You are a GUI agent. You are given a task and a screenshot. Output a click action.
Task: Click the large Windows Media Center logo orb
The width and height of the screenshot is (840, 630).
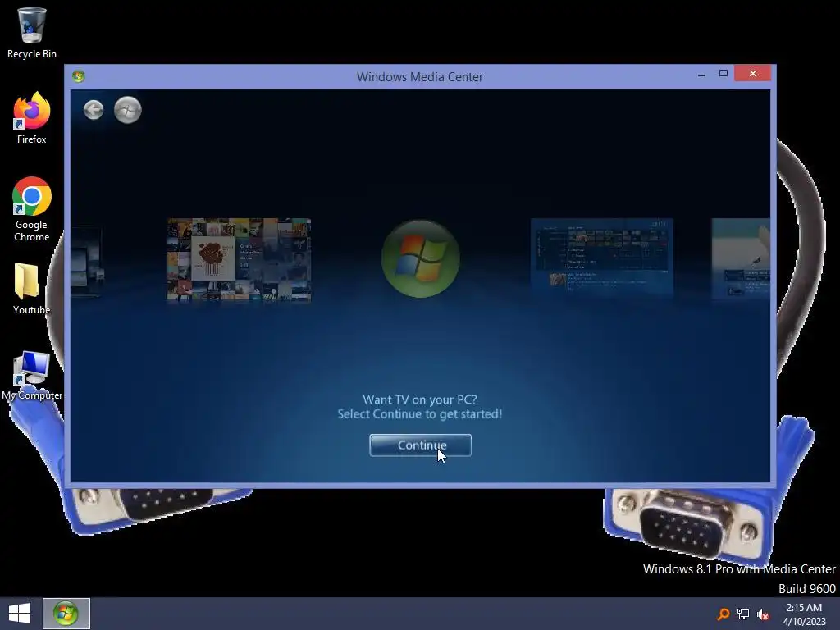(x=421, y=258)
